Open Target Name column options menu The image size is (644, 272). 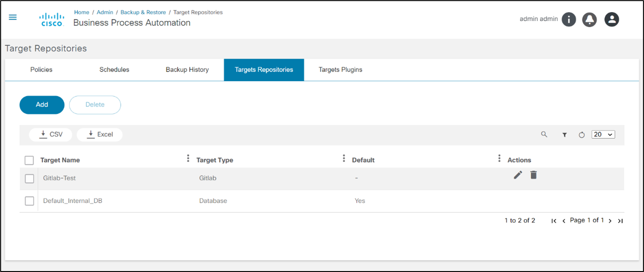pos(188,159)
